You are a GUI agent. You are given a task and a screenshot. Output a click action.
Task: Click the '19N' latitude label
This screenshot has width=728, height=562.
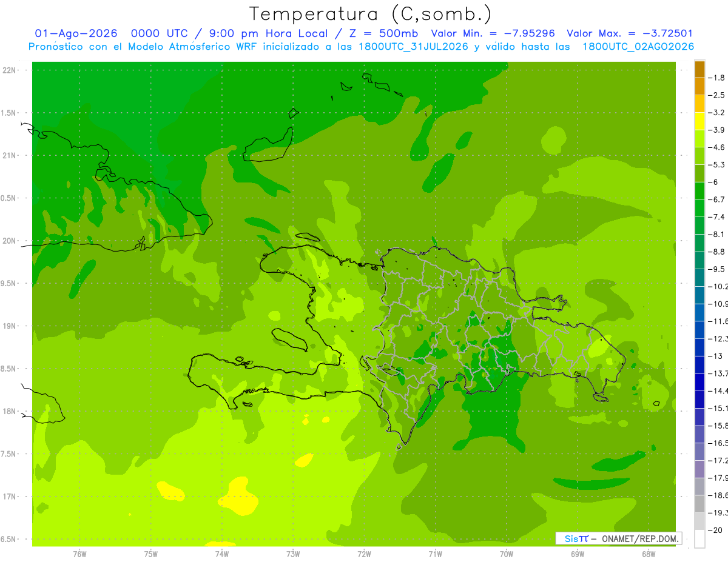point(10,326)
